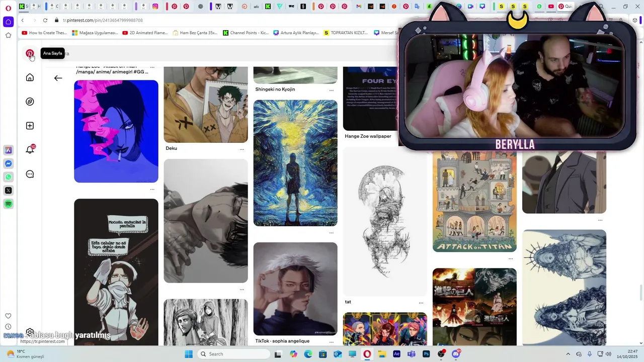Open the Attack on Titan building illustration pin
The image size is (644, 362).
[474, 201]
